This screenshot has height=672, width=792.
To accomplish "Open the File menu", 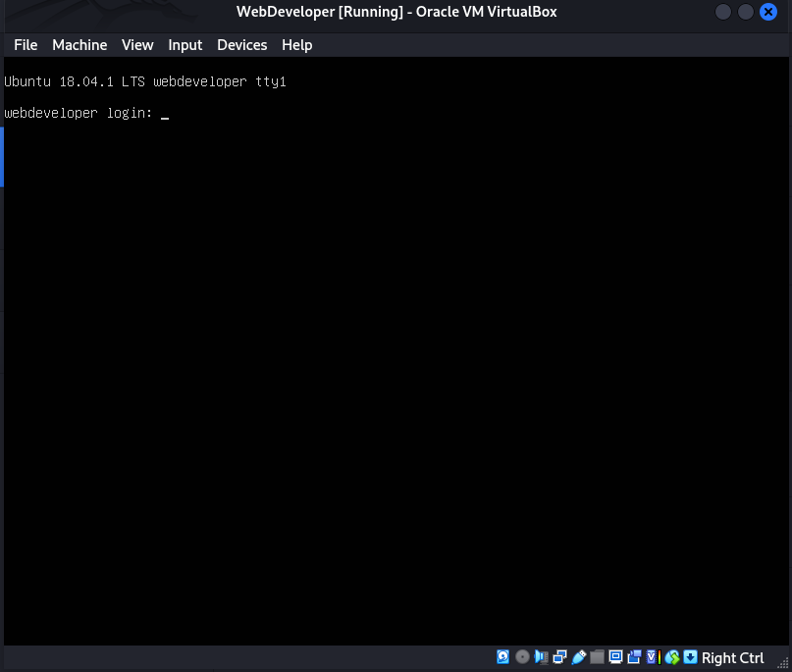I will coord(25,45).
